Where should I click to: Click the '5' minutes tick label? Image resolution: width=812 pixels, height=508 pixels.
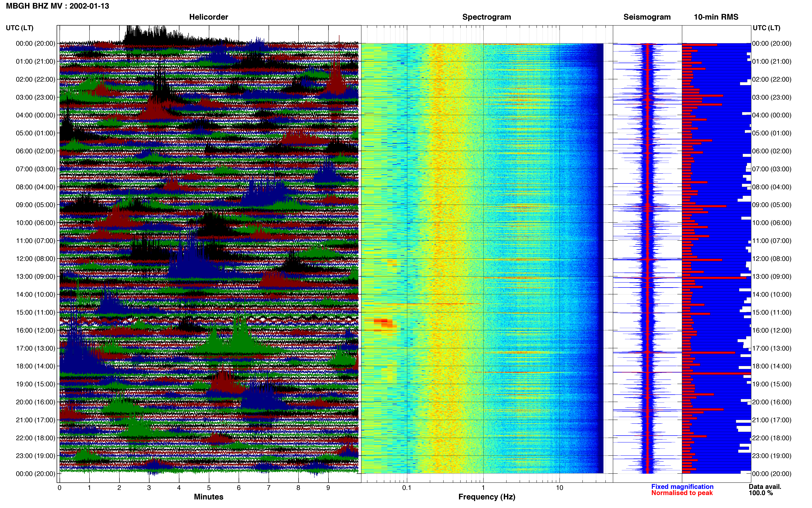tap(209, 488)
